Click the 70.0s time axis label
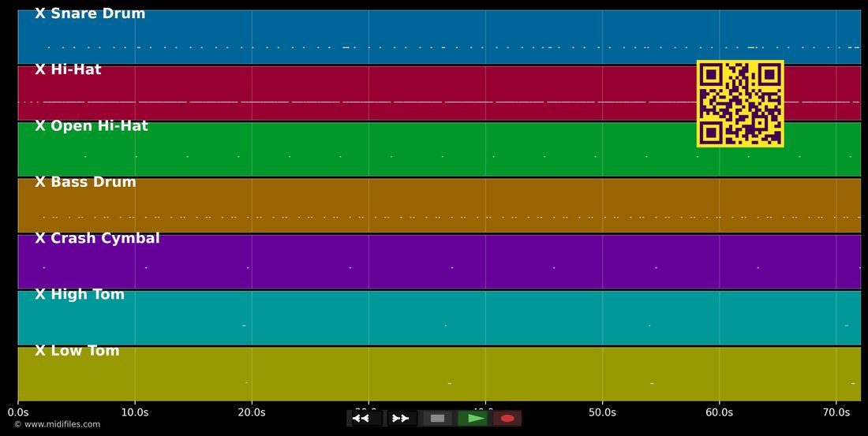The image size is (868, 436). (836, 412)
